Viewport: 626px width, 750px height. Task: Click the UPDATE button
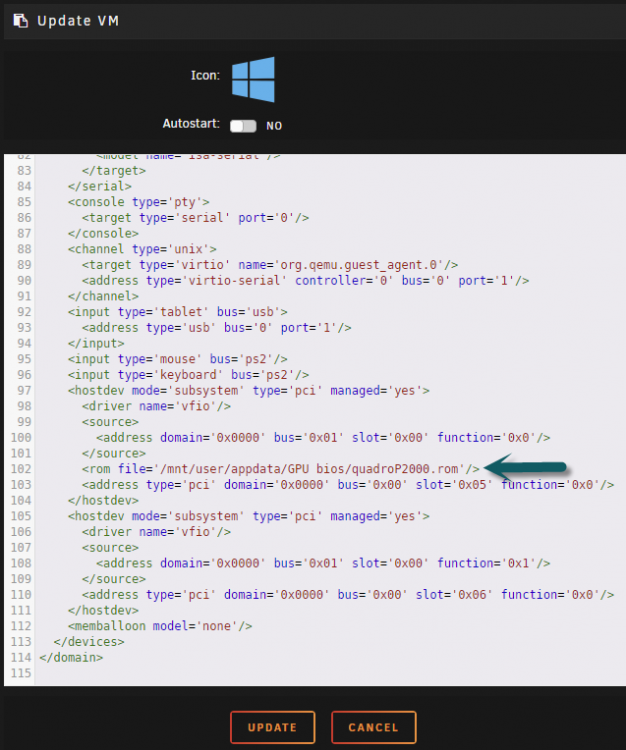coord(273,728)
